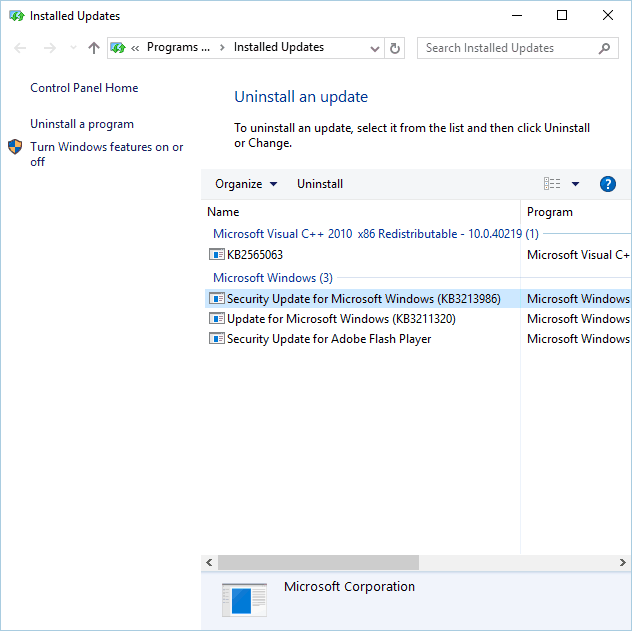Open the recent locations dropdown arrow
The image size is (632, 631).
73,48
